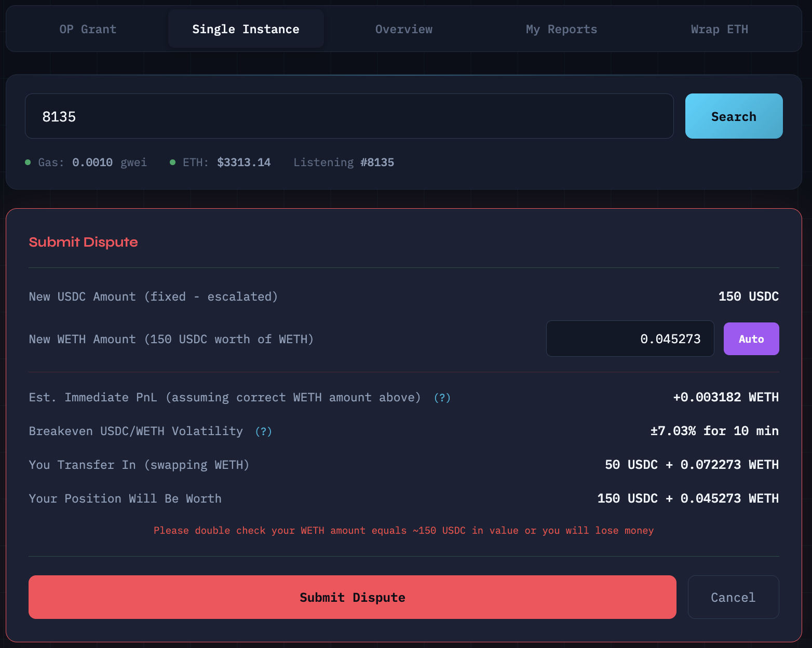Image resolution: width=812 pixels, height=648 pixels.
Task: Click the estimated PnL +0.003182 WETH value
Action: (x=725, y=397)
